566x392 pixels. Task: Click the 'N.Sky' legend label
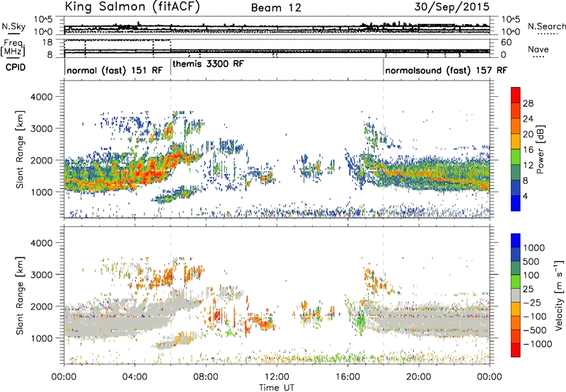[x=13, y=26]
